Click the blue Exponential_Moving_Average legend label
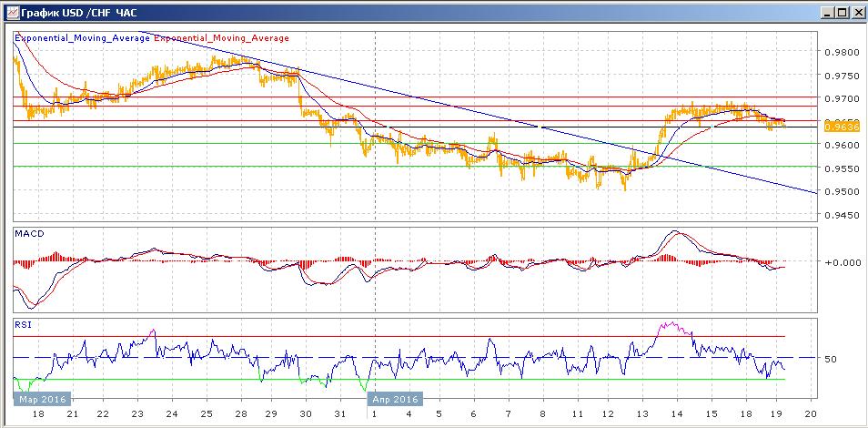The image size is (868, 428). point(82,38)
